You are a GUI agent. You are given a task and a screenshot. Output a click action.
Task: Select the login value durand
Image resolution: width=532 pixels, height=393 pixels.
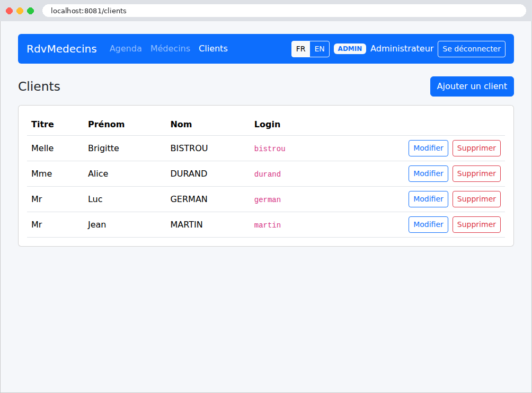(x=268, y=174)
